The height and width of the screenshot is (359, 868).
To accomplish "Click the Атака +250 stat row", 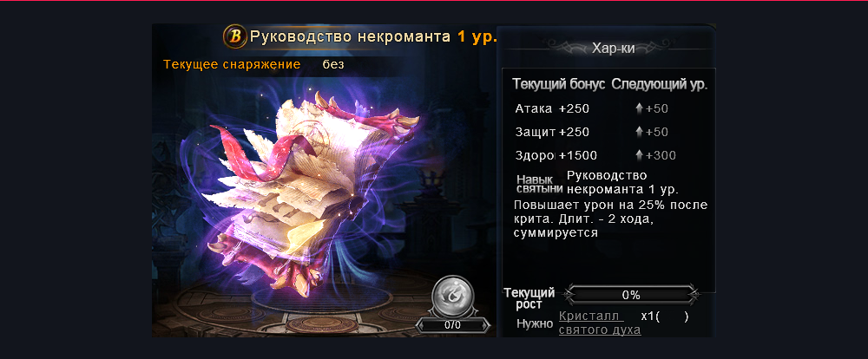I will coord(552,108).
